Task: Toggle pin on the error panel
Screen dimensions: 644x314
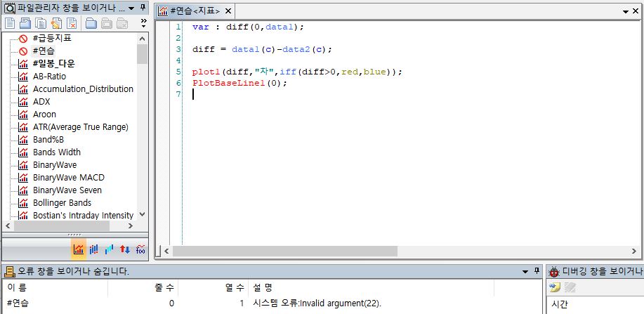Action: pyautogui.click(x=537, y=271)
